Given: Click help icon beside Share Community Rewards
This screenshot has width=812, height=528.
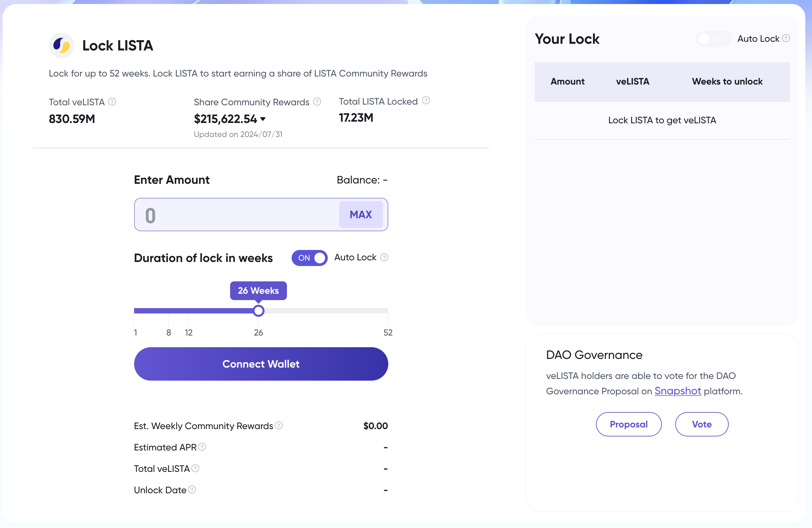Looking at the screenshot, I should [317, 102].
